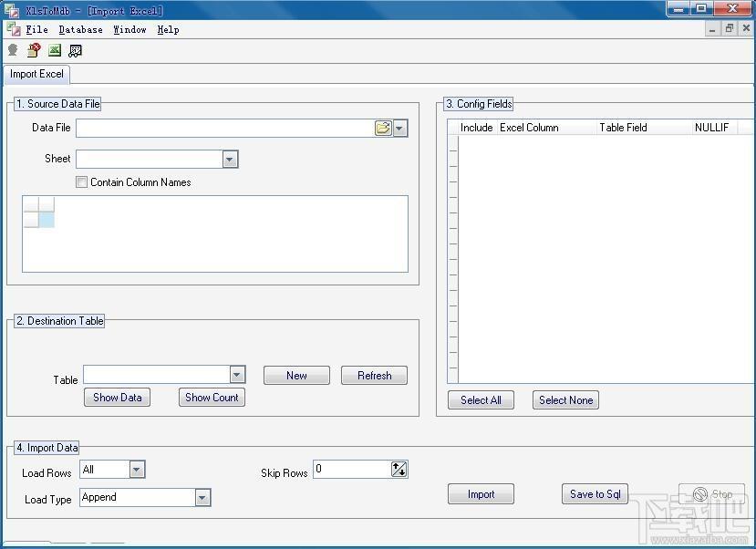The height and width of the screenshot is (549, 756).
Task: Click the folder browse icon for Data File
Action: coord(383,129)
